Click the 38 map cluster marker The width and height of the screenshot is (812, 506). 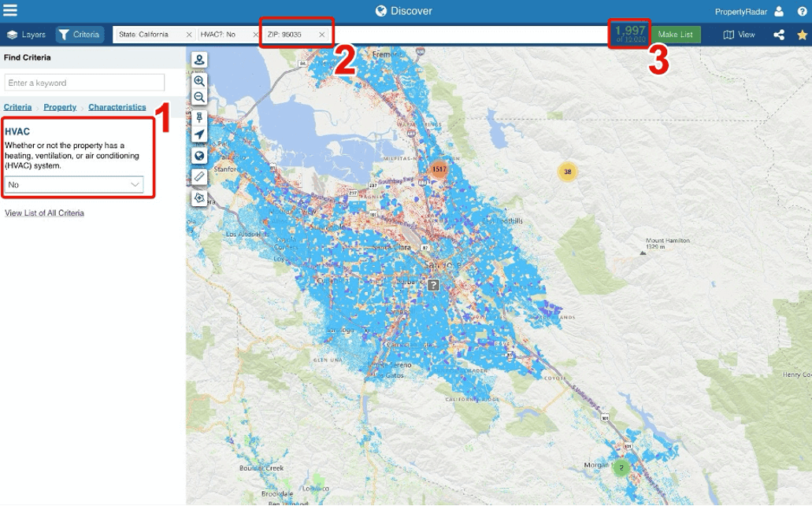pos(568,172)
